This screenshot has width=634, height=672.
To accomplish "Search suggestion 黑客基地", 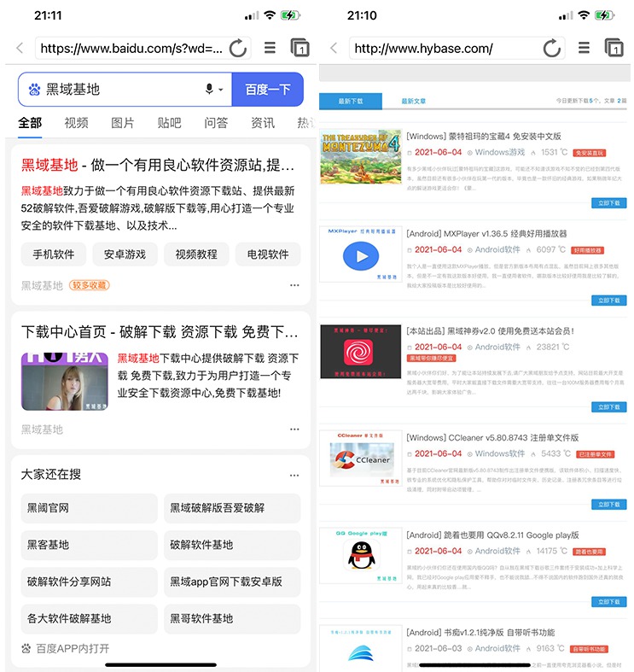I will (89, 545).
